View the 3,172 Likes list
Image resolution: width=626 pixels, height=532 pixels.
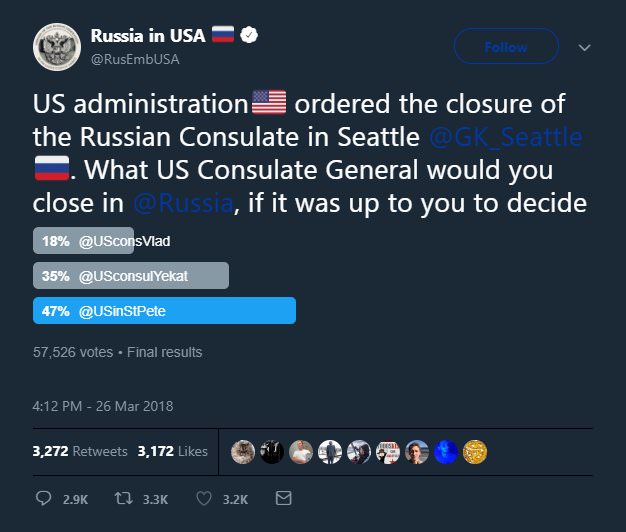[173, 452]
